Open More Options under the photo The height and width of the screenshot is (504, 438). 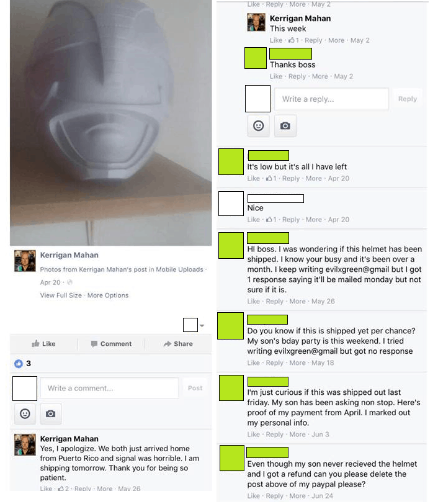click(108, 295)
